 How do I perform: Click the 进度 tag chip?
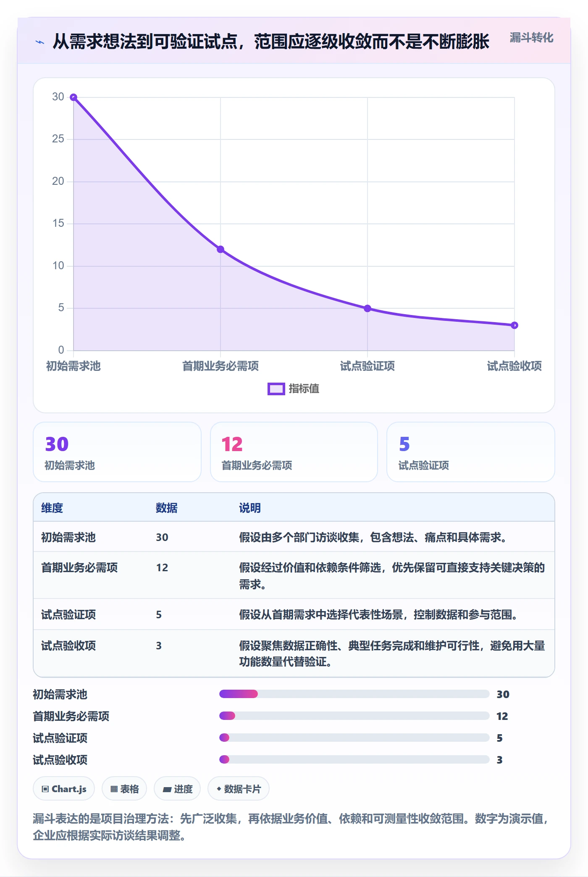[x=177, y=789]
